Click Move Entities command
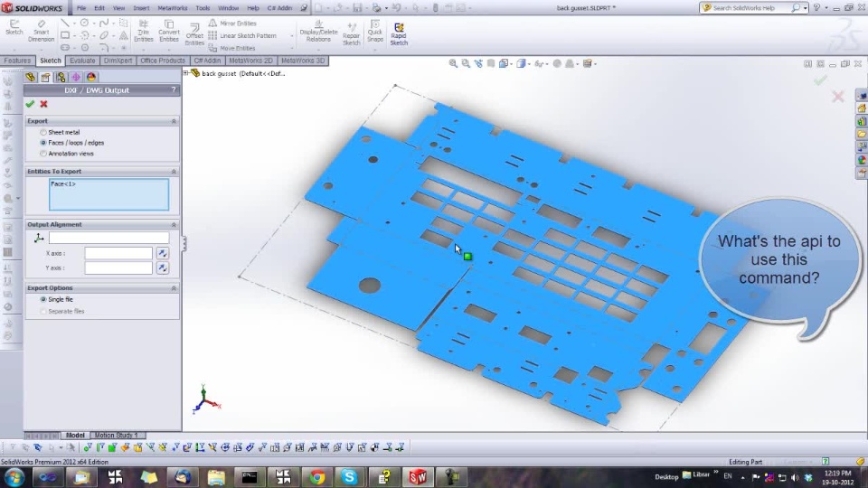Screen dimensions: 868x488 click(x=232, y=48)
